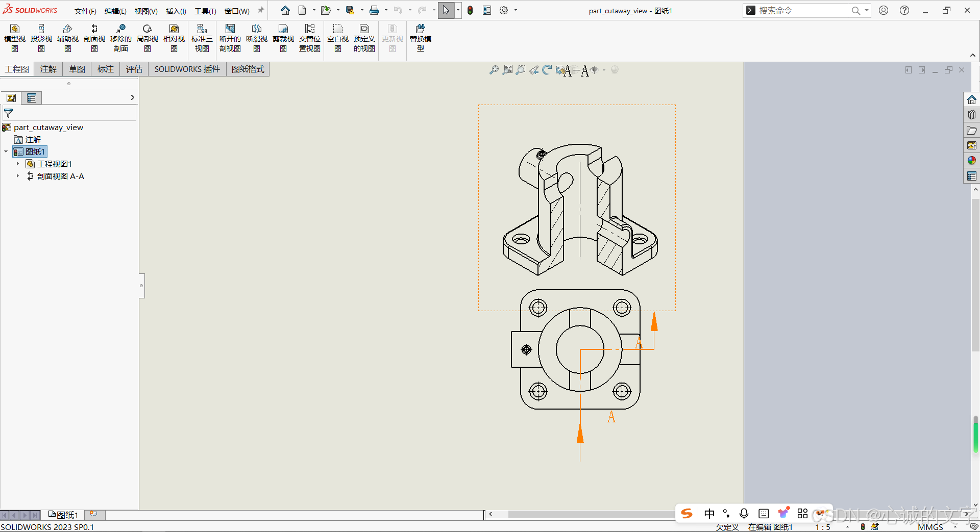Screen dimensions: 980x532
Task: Go to the Home icon in title toolbar
Action: tap(285, 10)
